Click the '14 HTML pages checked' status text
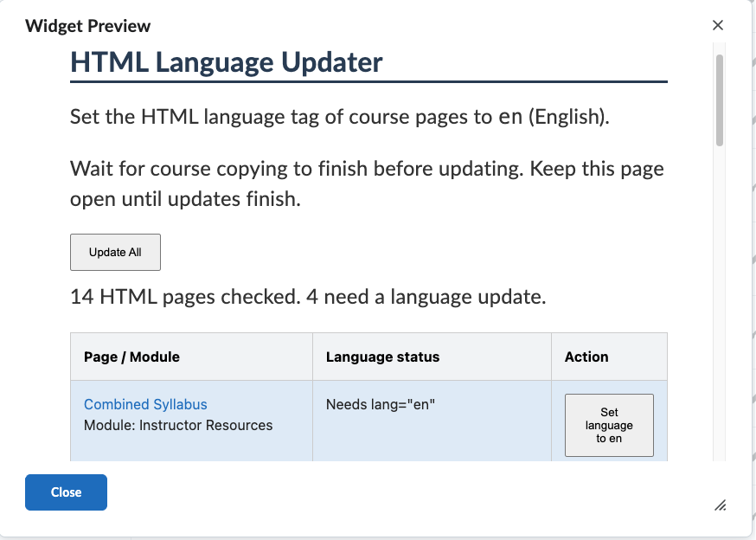 point(308,297)
